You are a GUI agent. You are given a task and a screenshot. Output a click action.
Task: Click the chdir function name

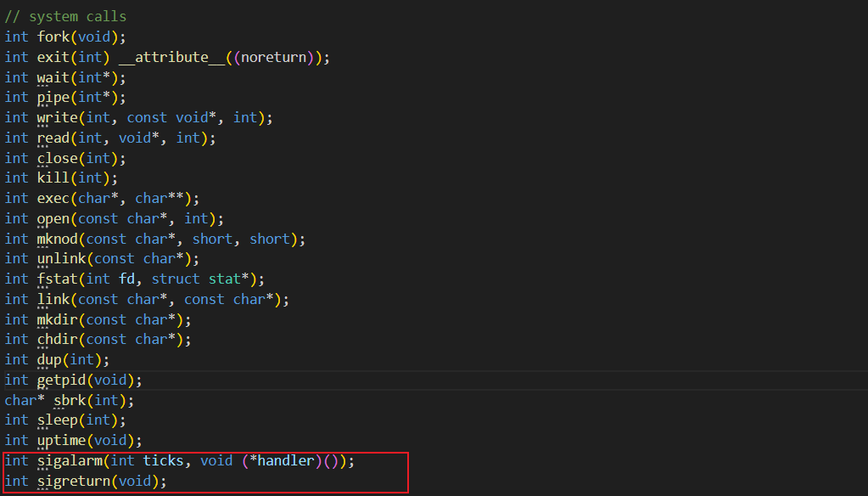coord(57,339)
